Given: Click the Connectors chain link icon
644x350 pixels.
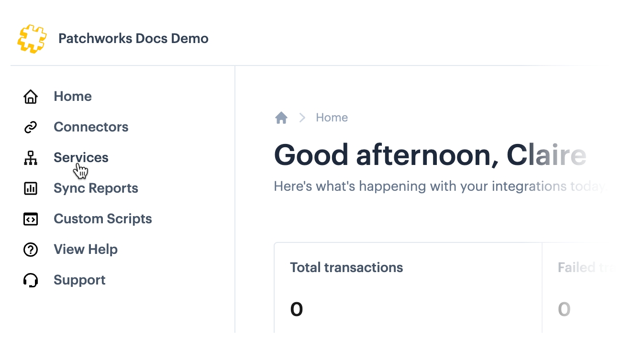Looking at the screenshot, I should (31, 127).
